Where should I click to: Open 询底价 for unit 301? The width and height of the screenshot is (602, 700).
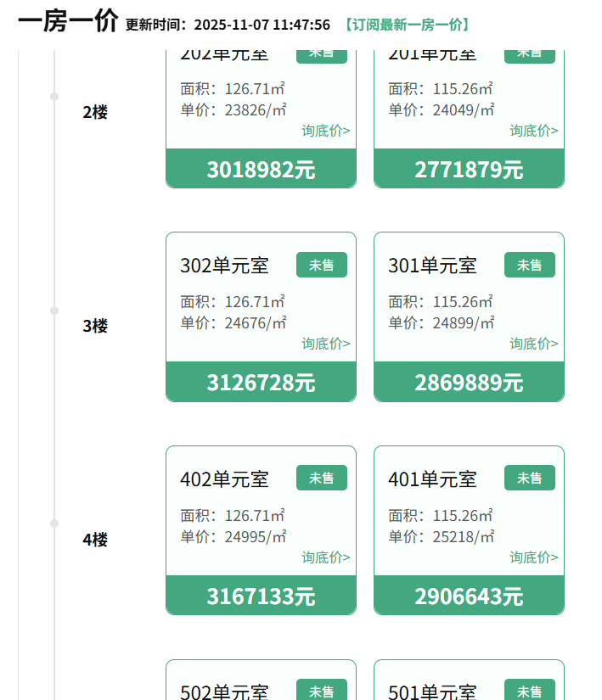[x=533, y=344]
